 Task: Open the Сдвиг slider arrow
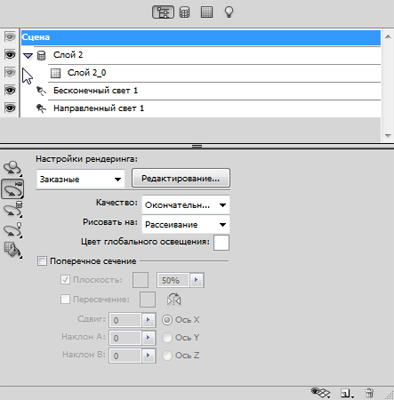coord(148,320)
